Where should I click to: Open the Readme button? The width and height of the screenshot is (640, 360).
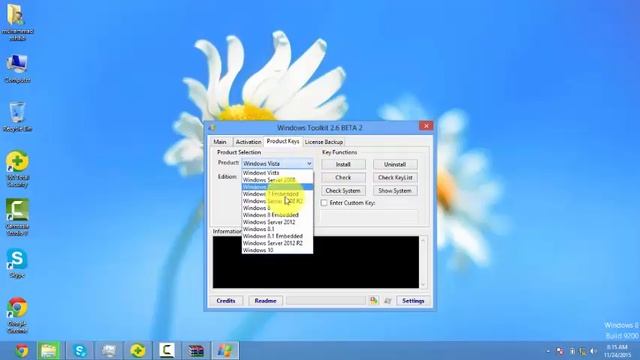265,301
